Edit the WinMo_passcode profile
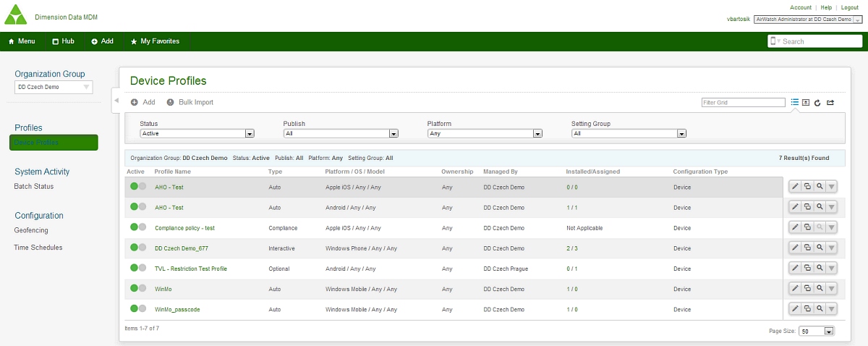The height and width of the screenshot is (346, 868). [795, 308]
